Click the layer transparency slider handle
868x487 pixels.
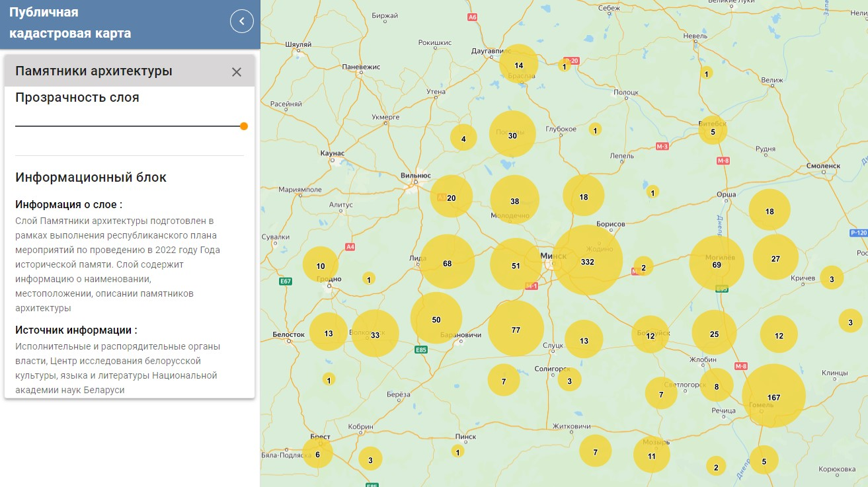pyautogui.click(x=244, y=126)
